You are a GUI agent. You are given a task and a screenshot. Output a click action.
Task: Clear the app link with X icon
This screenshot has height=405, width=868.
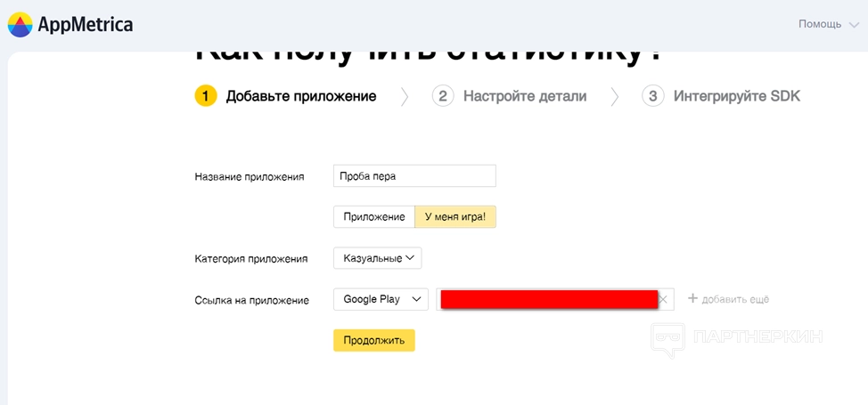coord(663,300)
